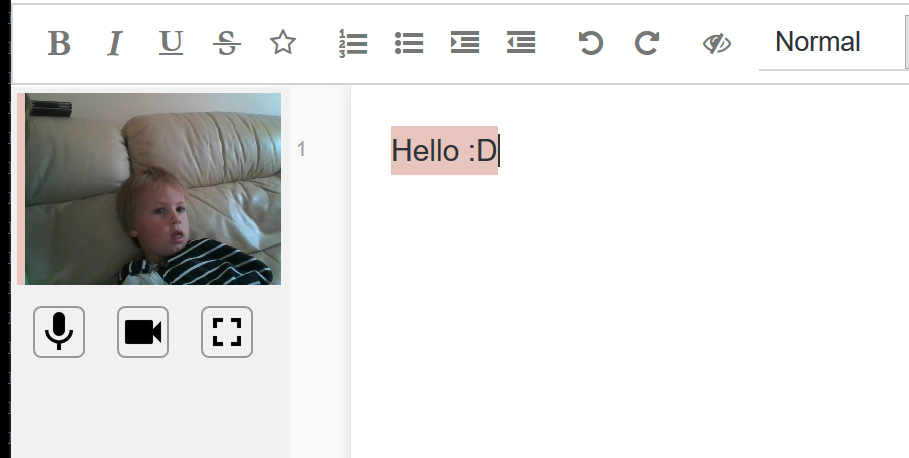Click line number 1 in the gutter
Screen dimensions: 909x458
coord(301,150)
